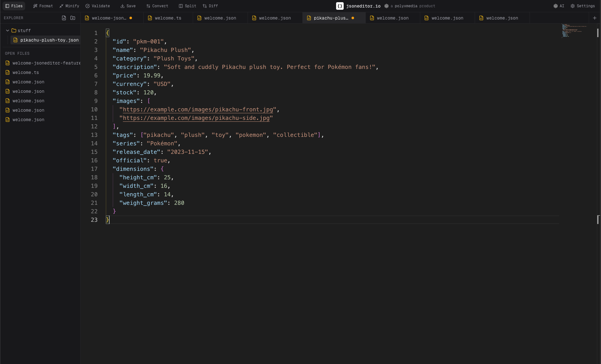Create a new file from the Explorer header
This screenshot has height=364, width=601.
(x=64, y=18)
